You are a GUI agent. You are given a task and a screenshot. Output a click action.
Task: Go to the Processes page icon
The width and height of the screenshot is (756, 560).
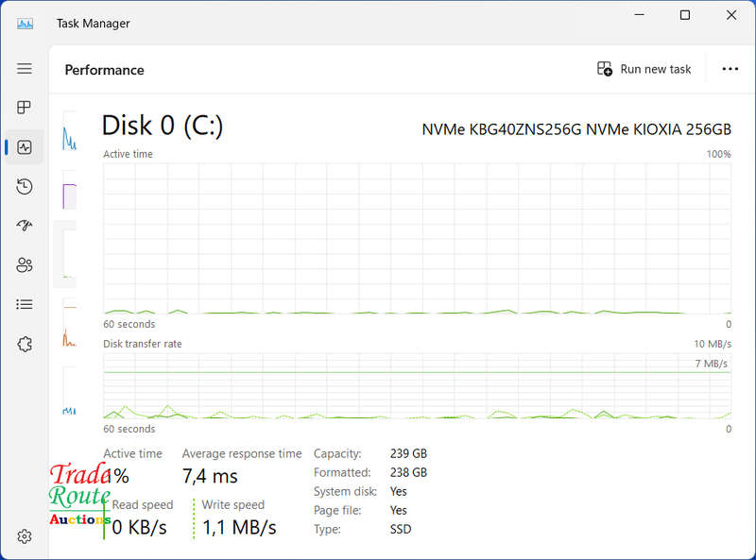pyautogui.click(x=25, y=107)
